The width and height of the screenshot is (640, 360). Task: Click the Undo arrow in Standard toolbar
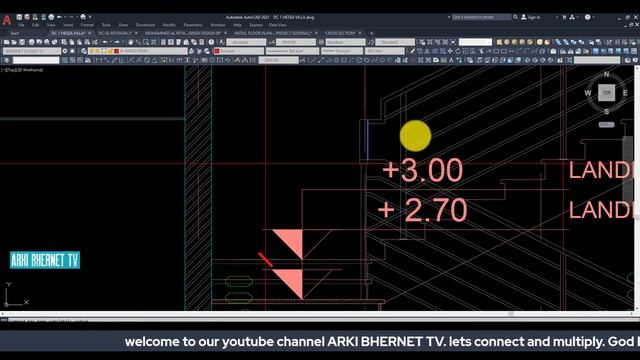105,42
